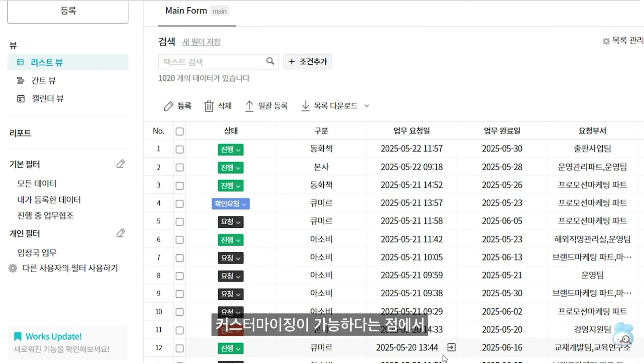
Task: Click the pencil icon beside 개인 필터
Action: click(120, 233)
